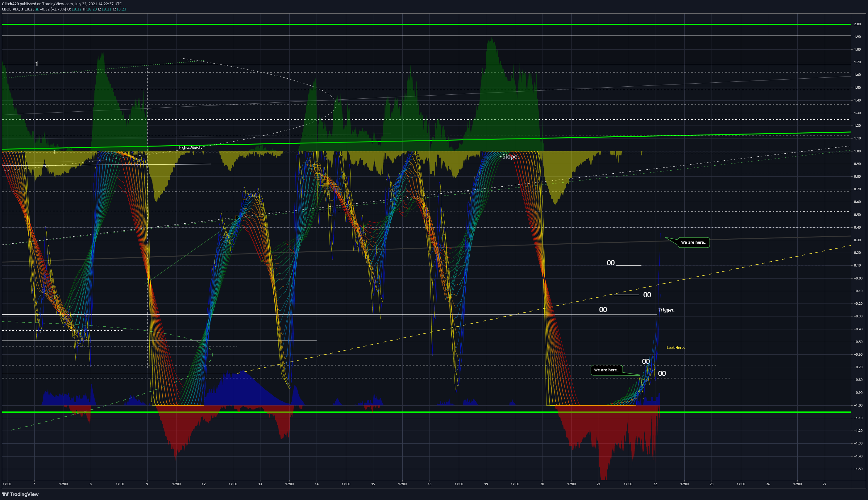Click the lower 'We are here..' callout
The image size is (868, 500).
pyautogui.click(x=607, y=370)
